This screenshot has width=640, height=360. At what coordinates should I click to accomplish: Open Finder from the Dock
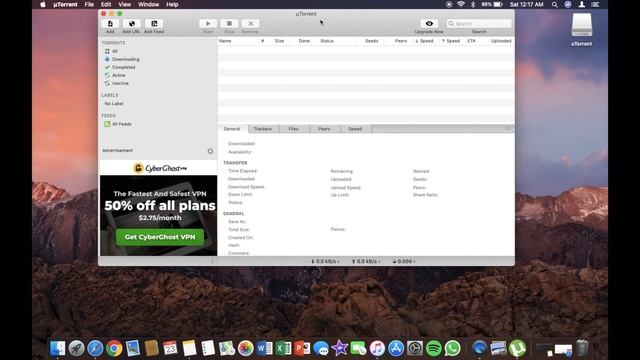click(x=57, y=348)
